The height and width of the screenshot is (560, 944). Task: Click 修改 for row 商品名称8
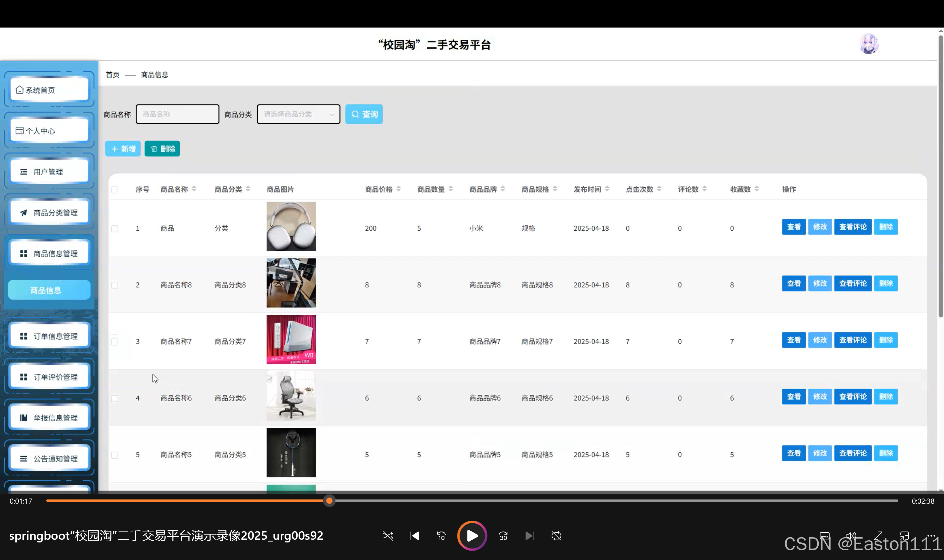coord(820,283)
